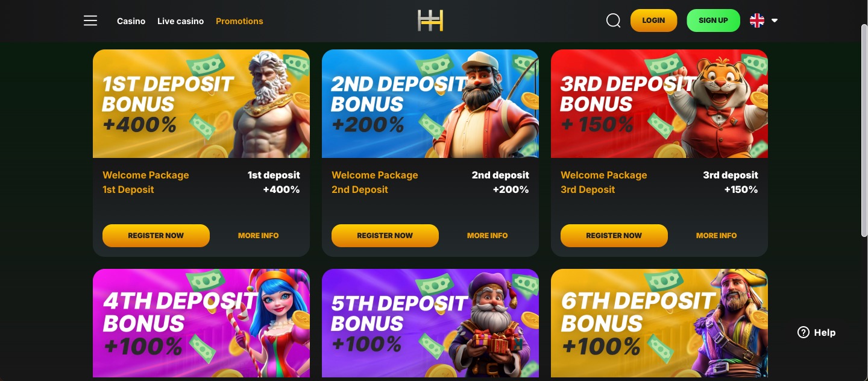This screenshot has width=868, height=381.
Task: Click the 5th Deposit Bonus banner image
Action: click(430, 323)
